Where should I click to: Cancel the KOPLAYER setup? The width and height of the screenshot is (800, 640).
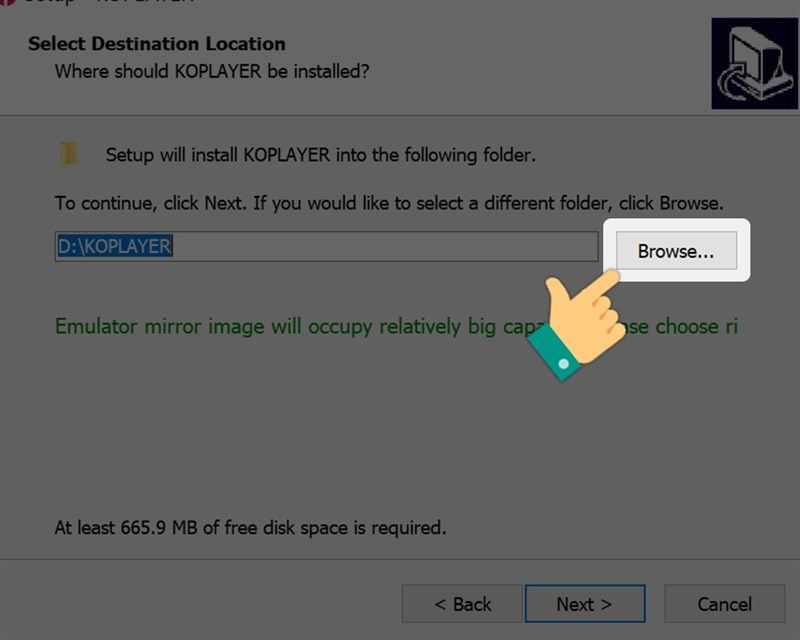724,604
